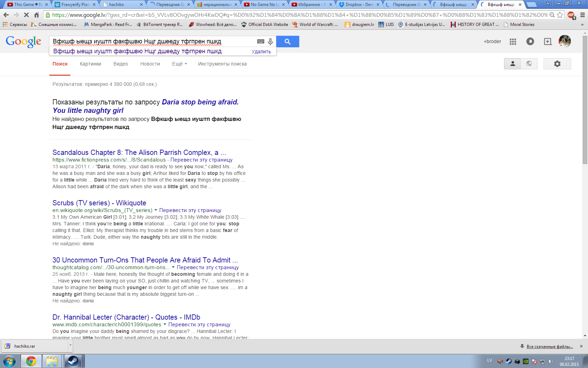Switch to global results view
The width and height of the screenshot is (588, 368).
(x=529, y=64)
